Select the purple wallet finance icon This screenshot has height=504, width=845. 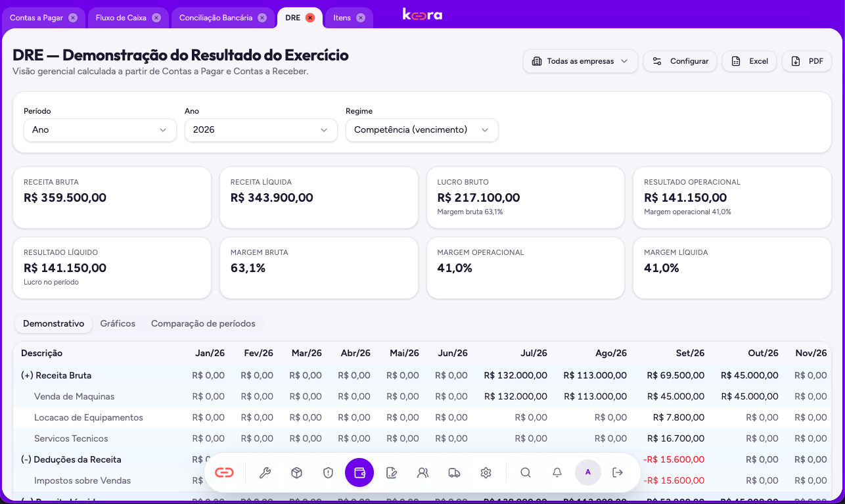(359, 472)
